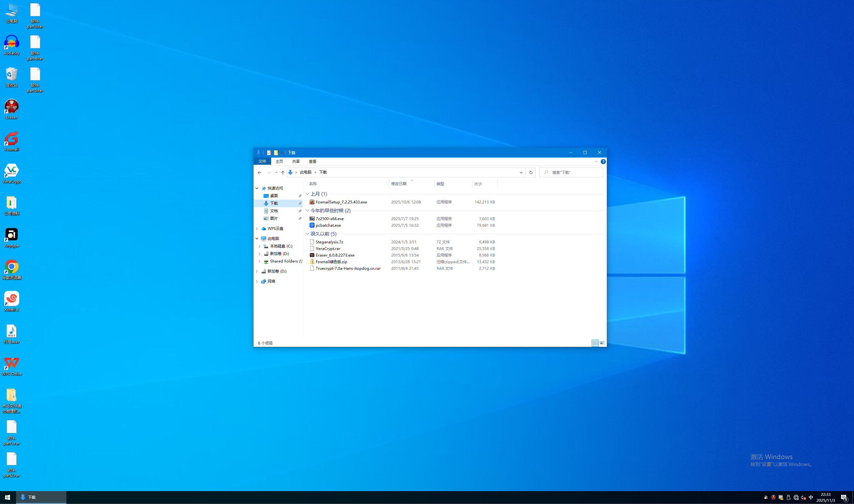Collapse the 很久以前 (5) file group
The image size is (854, 504).
[307, 234]
